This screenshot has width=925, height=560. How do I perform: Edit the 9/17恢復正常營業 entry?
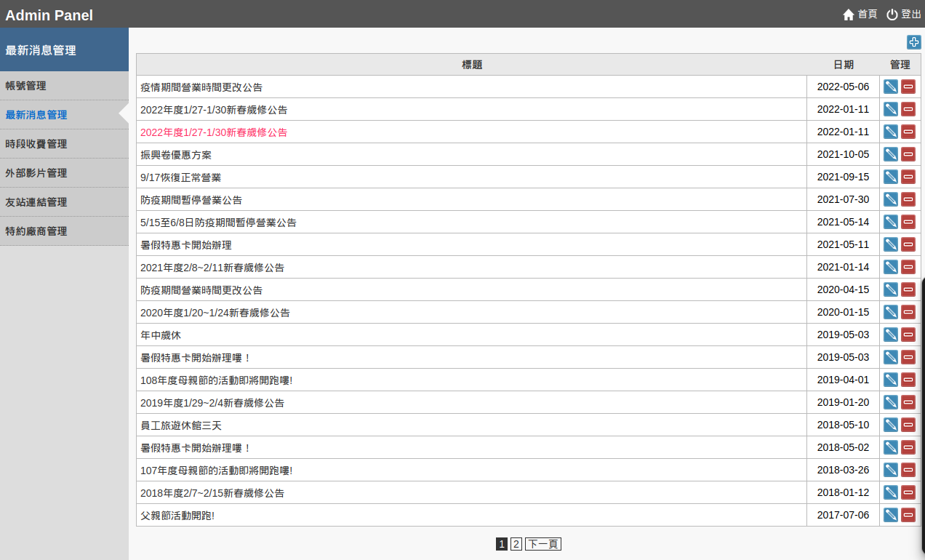(x=891, y=177)
